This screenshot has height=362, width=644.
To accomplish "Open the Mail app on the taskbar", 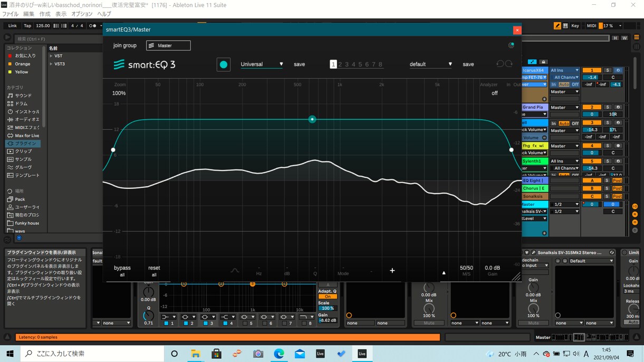I will [x=300, y=354].
